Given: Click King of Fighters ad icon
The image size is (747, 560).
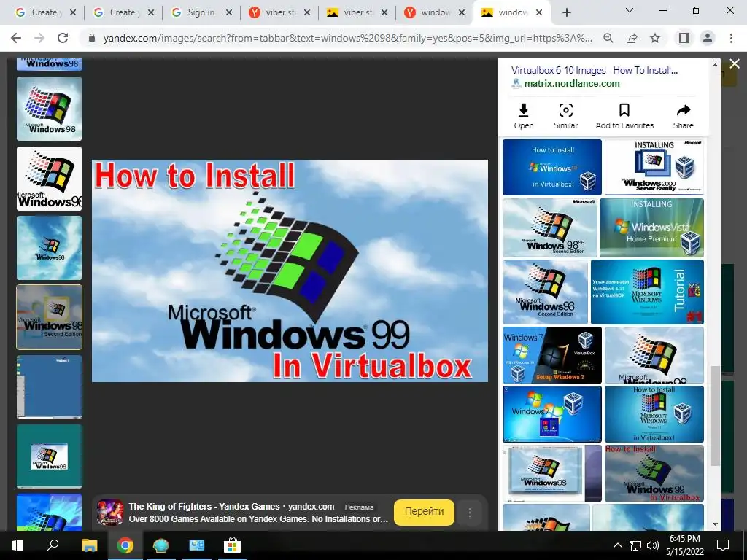Looking at the screenshot, I should (110, 512).
